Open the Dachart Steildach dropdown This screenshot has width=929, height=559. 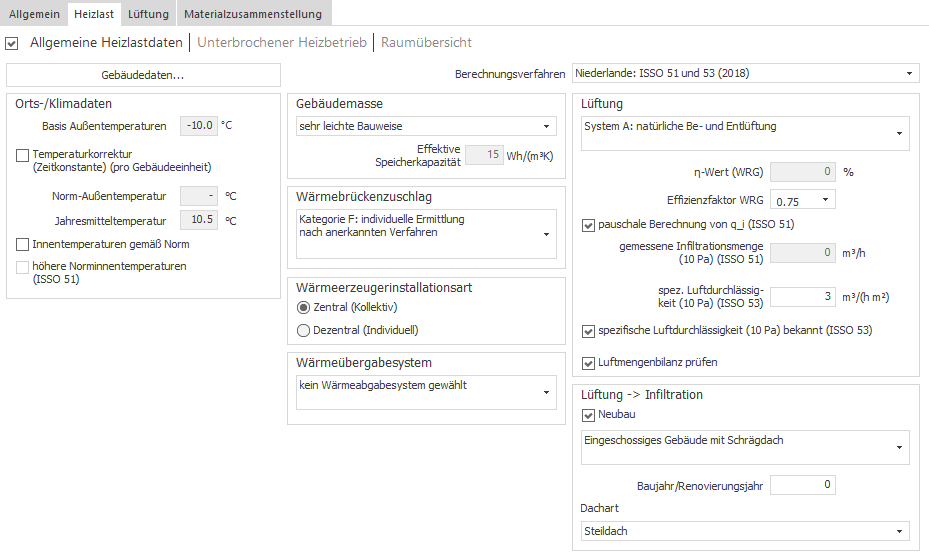(x=745, y=531)
